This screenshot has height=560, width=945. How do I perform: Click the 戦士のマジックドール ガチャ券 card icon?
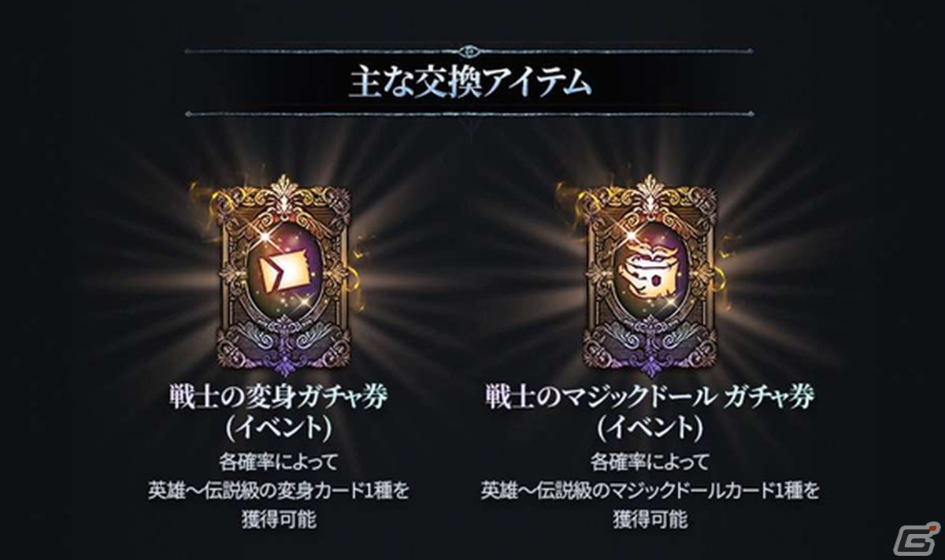tap(651, 276)
